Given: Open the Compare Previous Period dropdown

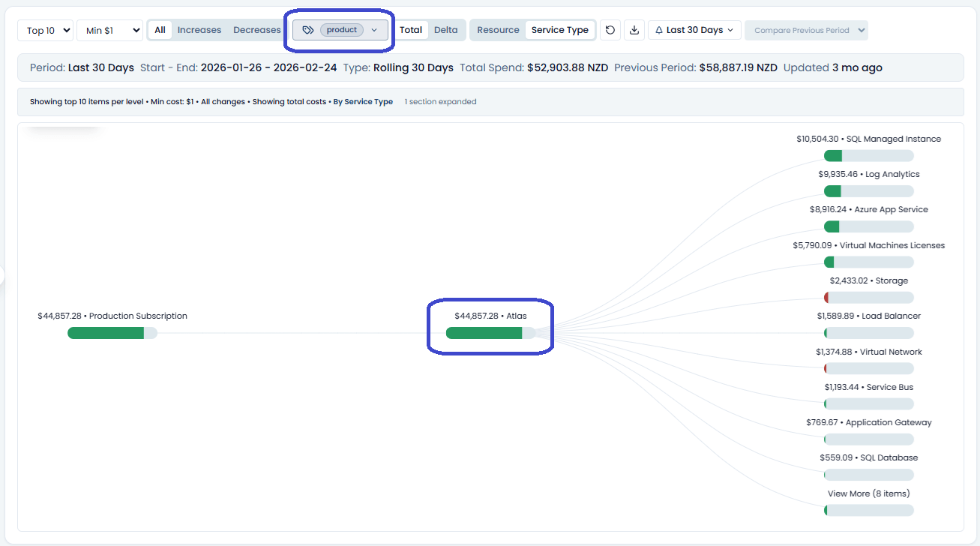Looking at the screenshot, I should 806,30.
